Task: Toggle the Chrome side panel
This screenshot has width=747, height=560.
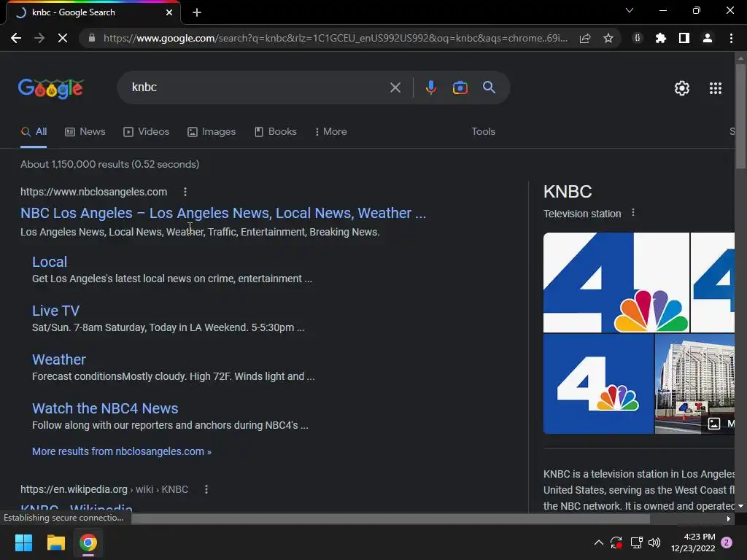Action: click(x=684, y=38)
